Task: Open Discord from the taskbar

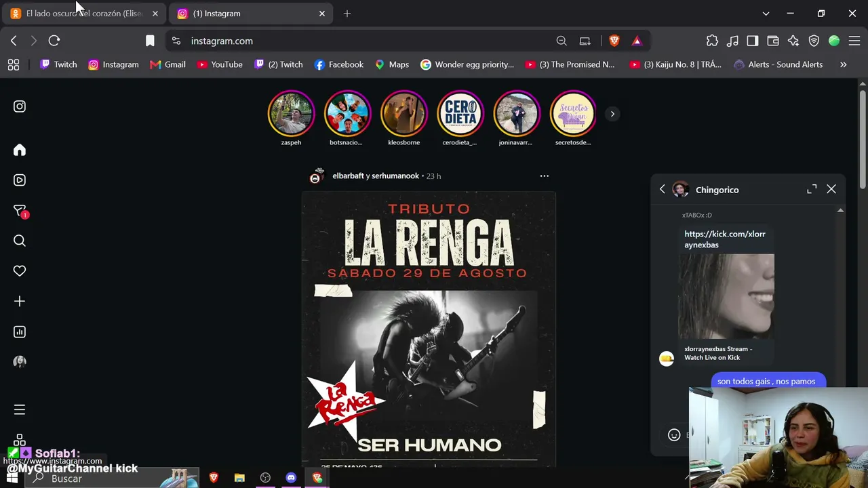Action: point(291,478)
